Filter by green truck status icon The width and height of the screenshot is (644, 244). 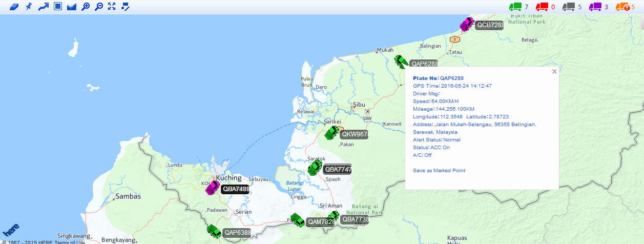pos(515,7)
